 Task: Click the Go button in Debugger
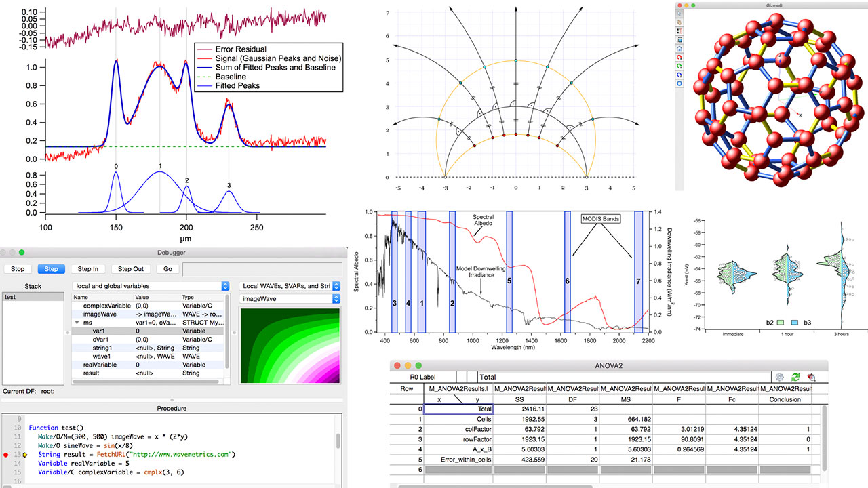168,269
